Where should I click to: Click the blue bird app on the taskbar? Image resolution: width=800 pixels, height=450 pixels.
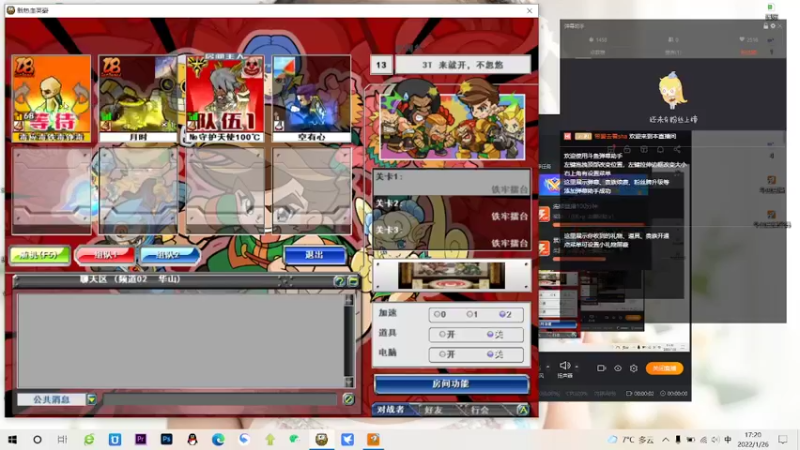[347, 439]
